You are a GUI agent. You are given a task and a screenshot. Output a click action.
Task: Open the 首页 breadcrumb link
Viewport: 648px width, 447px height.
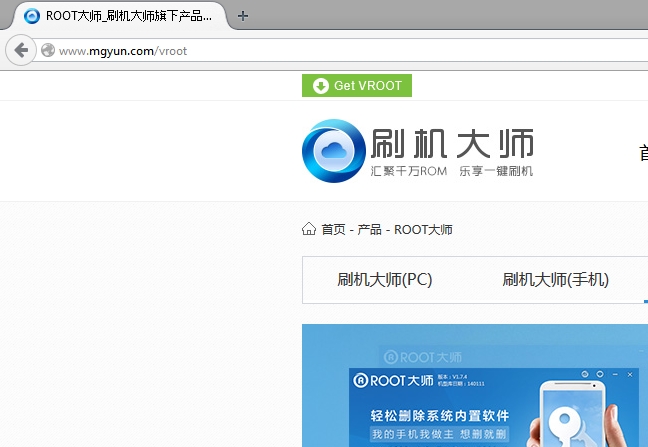333,230
